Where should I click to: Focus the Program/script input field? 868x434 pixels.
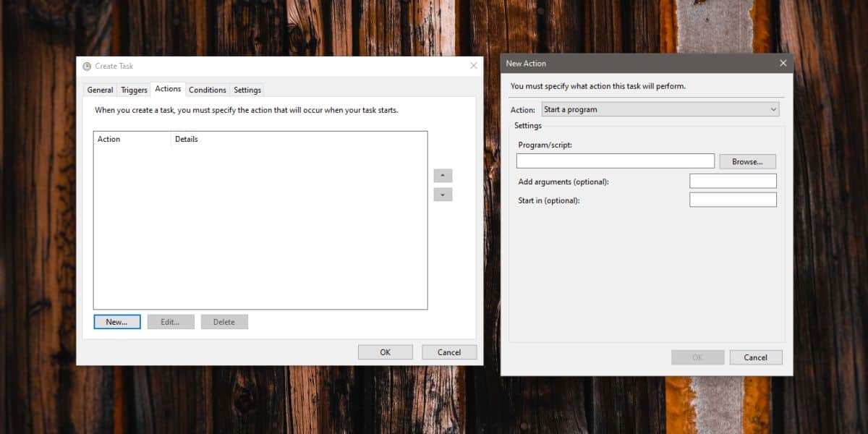[x=616, y=161]
